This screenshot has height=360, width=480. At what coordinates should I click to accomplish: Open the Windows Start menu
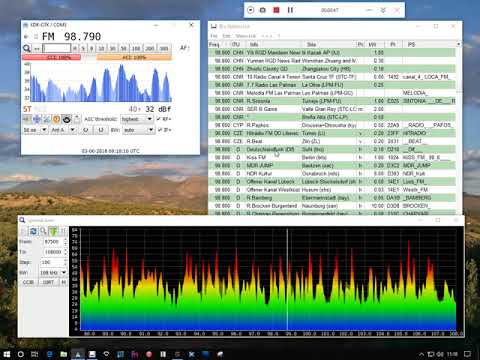pos(6,354)
